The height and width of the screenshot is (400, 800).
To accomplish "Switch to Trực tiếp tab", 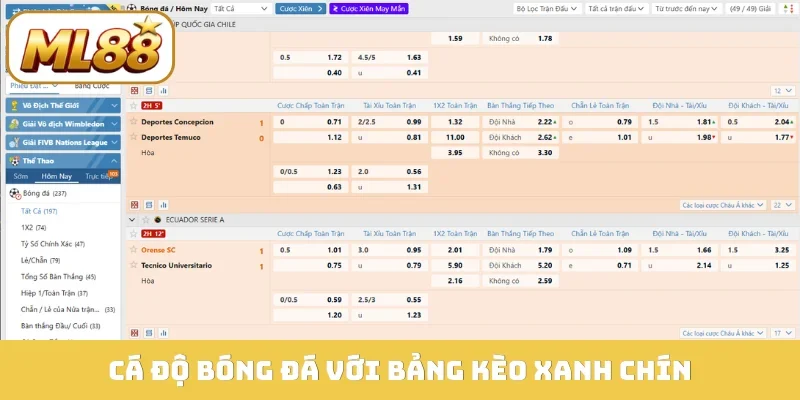I will (x=97, y=177).
